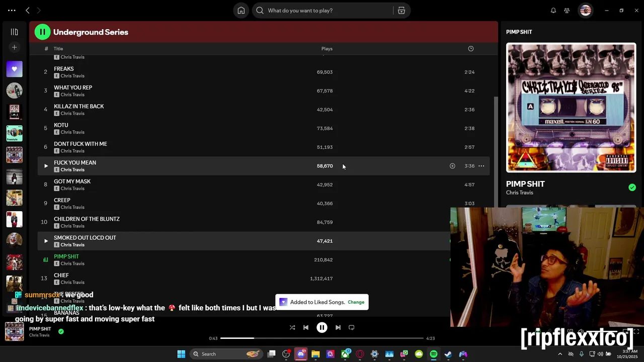
Task: Play SMOKED OUT LOCD OUT with the row play icon
Action: pyautogui.click(x=46, y=241)
